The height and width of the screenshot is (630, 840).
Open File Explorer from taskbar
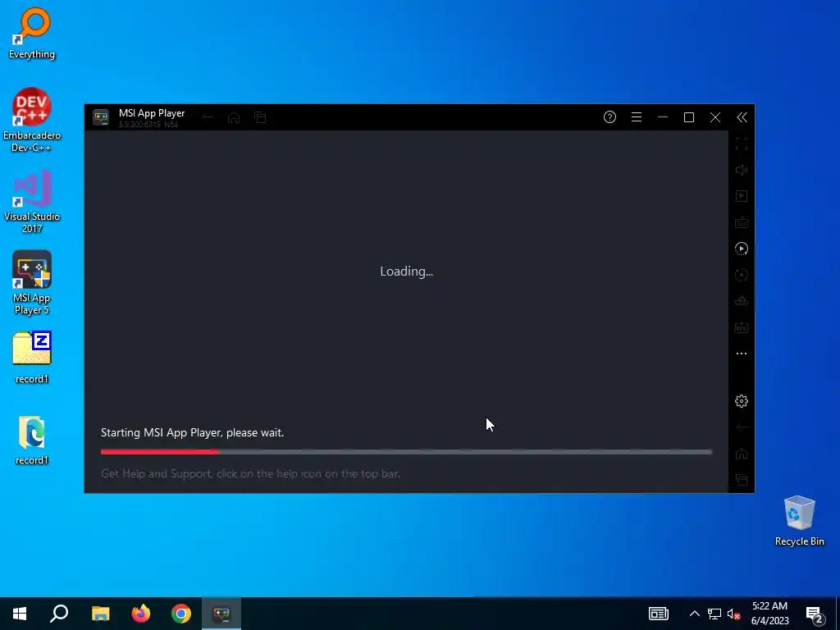100,614
